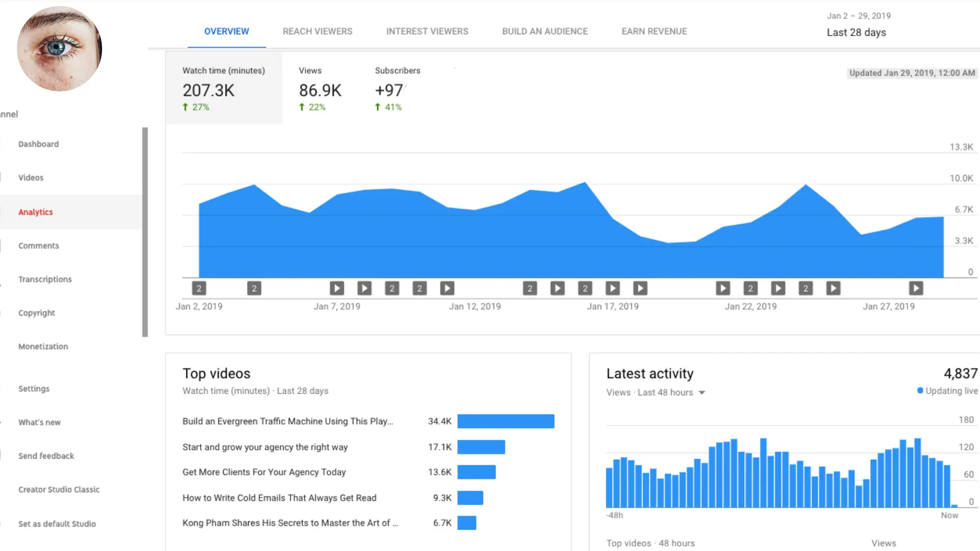Select the Subscribers metric card
This screenshot has width=980, height=551.
(x=397, y=88)
